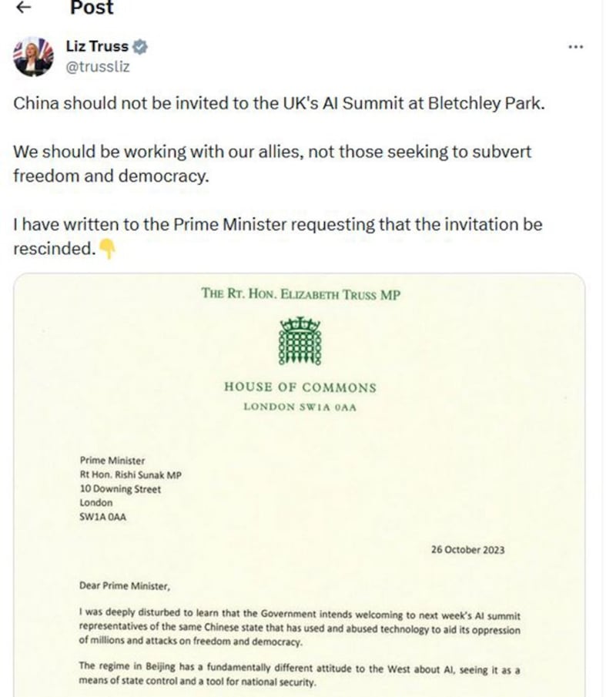Click the date 26 October 2023 in the letter
Viewport: 616px width, 697px height.
coord(466,550)
